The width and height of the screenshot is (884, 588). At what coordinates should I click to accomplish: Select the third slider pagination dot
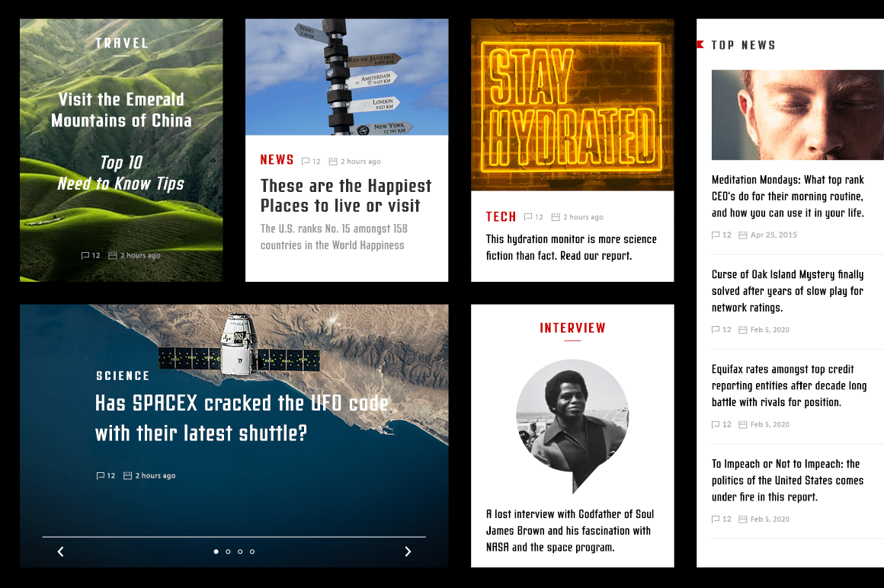tap(240, 551)
